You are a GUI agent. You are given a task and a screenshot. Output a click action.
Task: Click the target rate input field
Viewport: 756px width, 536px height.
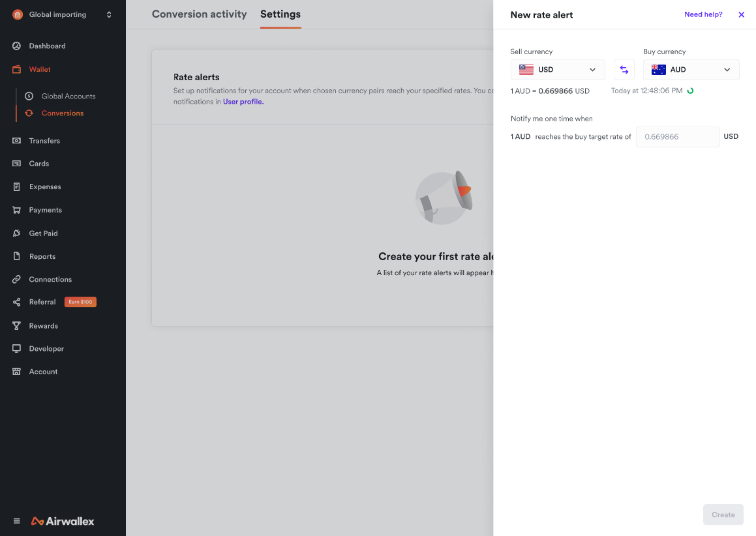pos(677,137)
